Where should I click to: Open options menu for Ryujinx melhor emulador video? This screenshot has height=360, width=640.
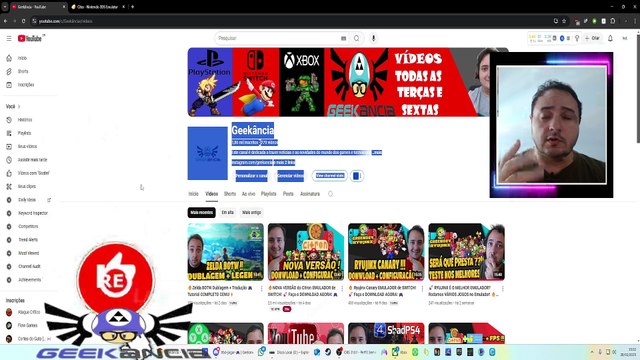[502, 289]
